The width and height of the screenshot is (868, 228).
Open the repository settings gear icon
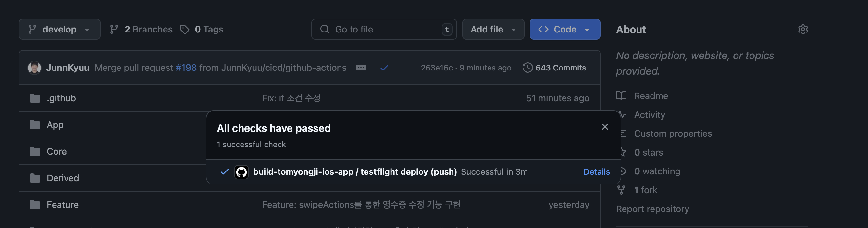pos(803,29)
